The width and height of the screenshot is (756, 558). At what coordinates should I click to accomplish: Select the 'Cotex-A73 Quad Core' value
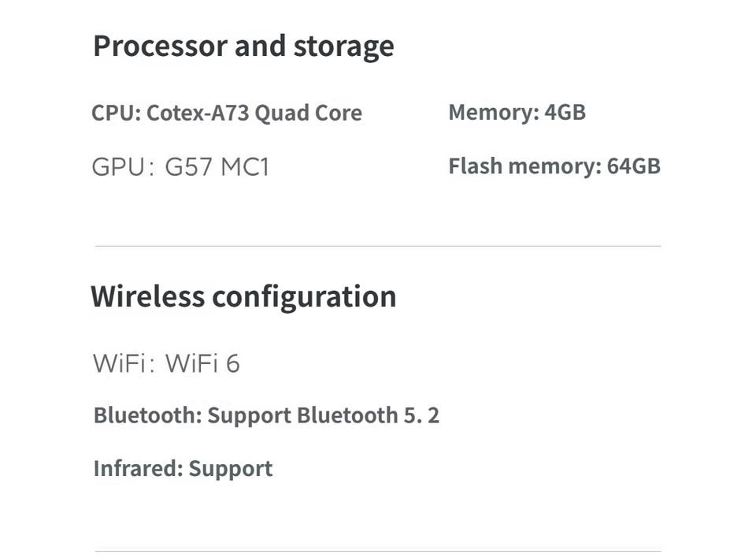[x=254, y=113]
